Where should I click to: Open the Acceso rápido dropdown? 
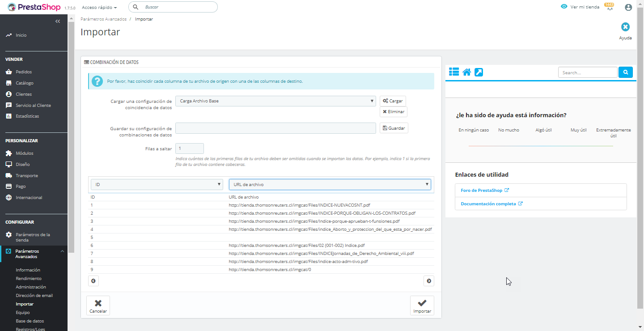click(99, 8)
